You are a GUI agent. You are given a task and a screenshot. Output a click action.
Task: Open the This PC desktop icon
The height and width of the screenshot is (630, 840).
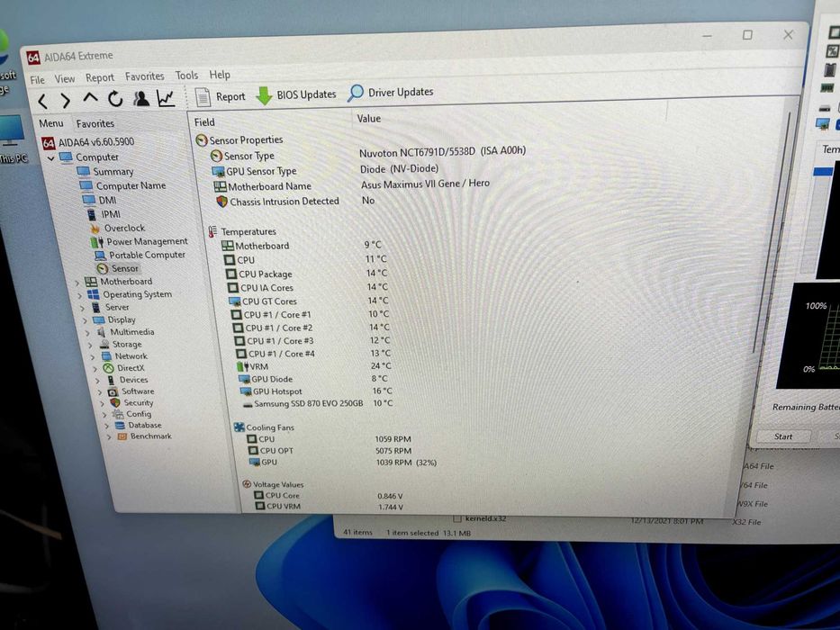click(12, 139)
